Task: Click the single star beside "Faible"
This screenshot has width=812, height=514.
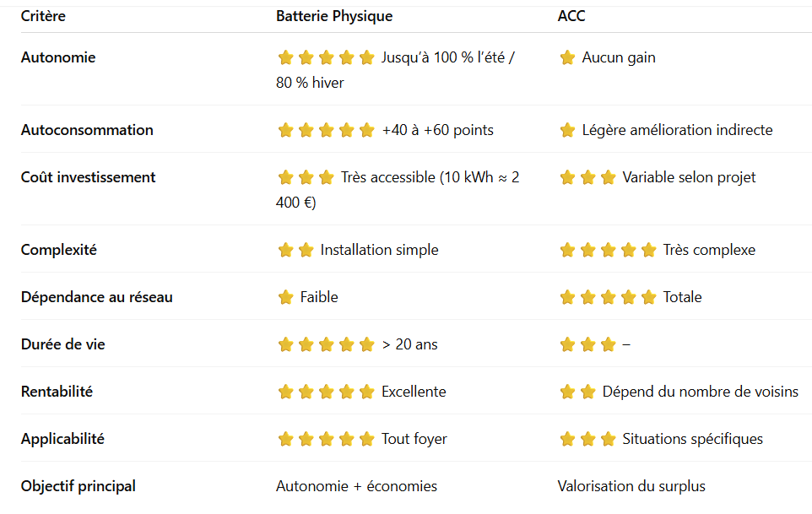Action: (285, 297)
